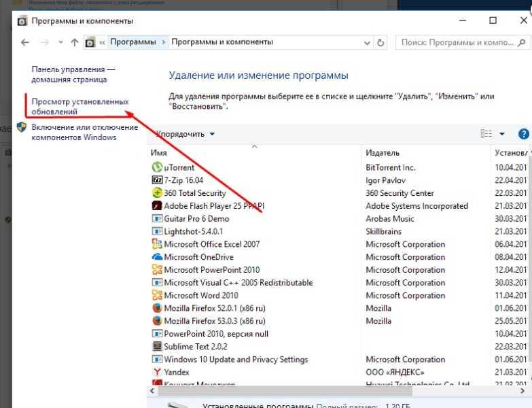Viewport: 532px width, 408px height.
Task: Select the µTorrent icon
Action: tap(157, 167)
